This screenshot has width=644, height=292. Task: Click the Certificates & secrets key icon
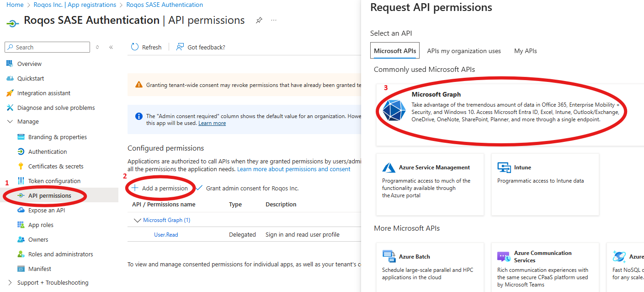[x=21, y=166]
